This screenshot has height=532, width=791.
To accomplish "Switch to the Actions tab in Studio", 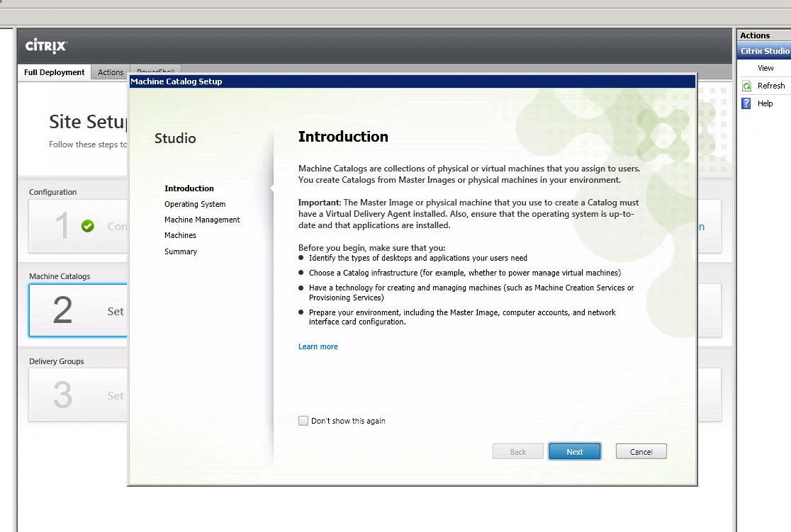I will pos(111,72).
